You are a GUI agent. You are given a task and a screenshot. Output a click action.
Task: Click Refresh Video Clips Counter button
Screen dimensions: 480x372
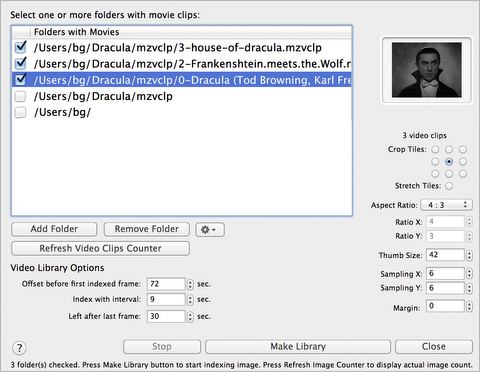(x=101, y=249)
